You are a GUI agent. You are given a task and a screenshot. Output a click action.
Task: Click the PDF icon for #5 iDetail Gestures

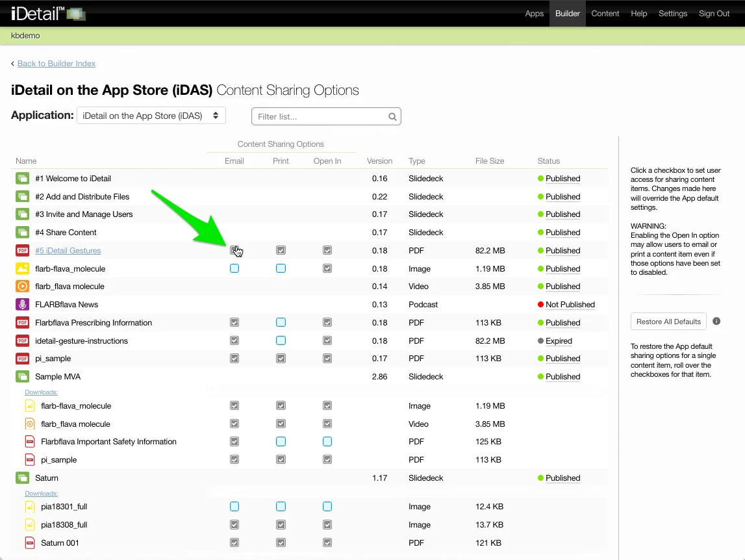coord(23,251)
